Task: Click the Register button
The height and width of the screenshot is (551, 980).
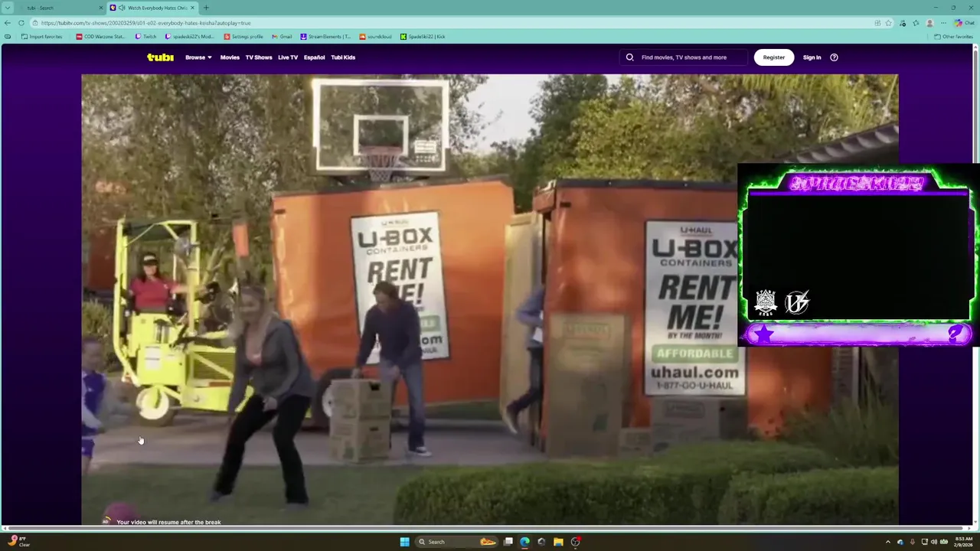Action: 774,57
